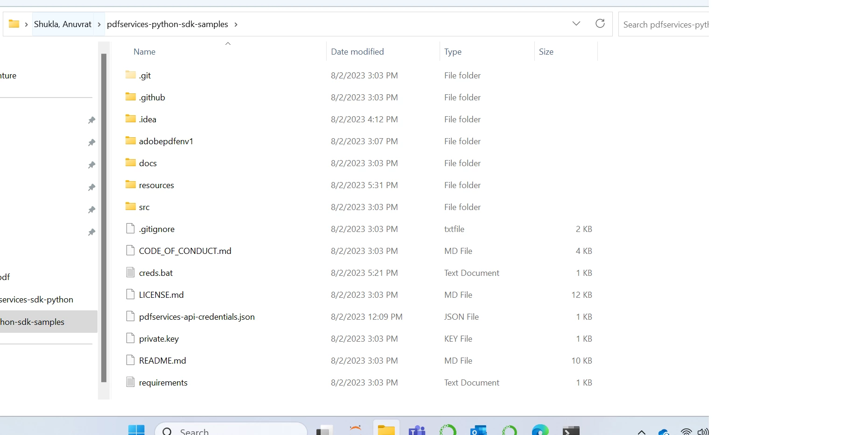Show hidden system tray icons
Screen dimensions: 868x435
tap(642, 432)
